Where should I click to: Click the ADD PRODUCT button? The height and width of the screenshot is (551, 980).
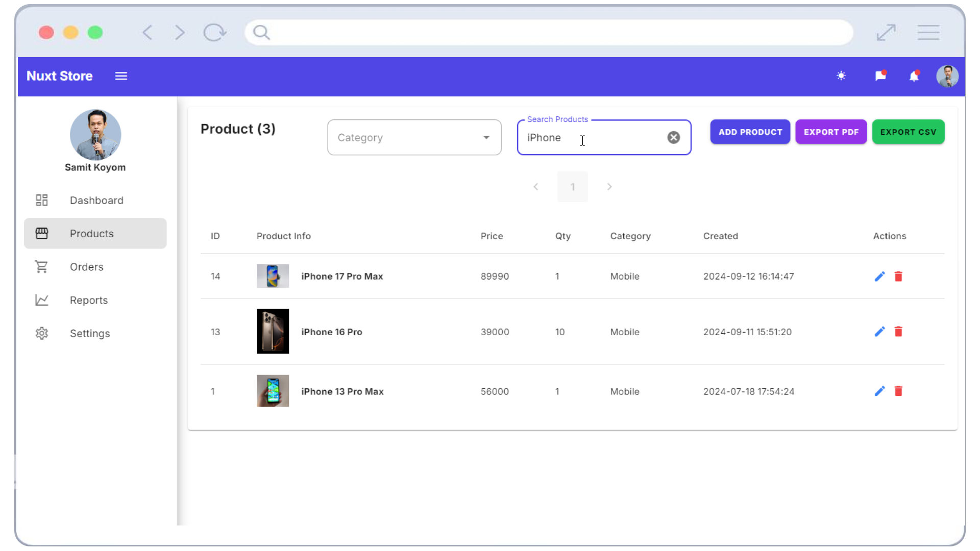750,132
